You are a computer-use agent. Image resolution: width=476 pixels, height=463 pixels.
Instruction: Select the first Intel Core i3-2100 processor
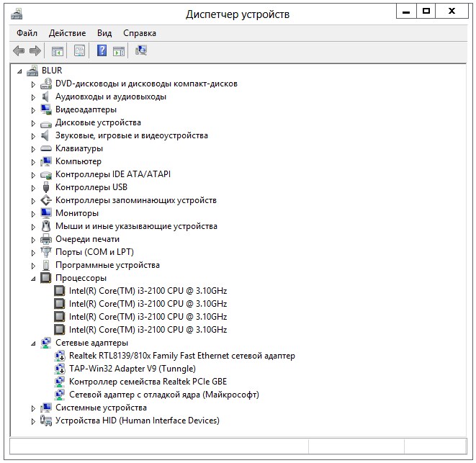point(148,291)
